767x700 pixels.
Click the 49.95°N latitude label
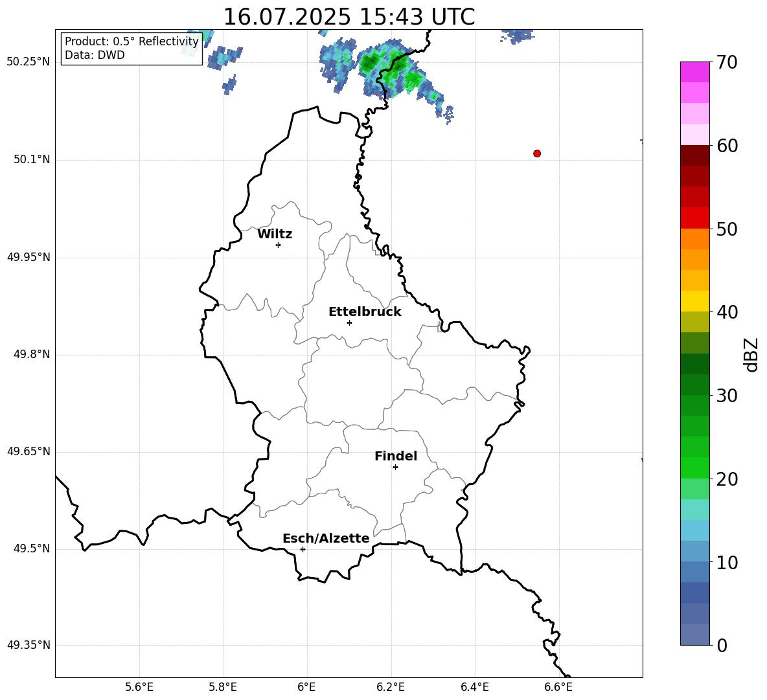(x=29, y=257)
